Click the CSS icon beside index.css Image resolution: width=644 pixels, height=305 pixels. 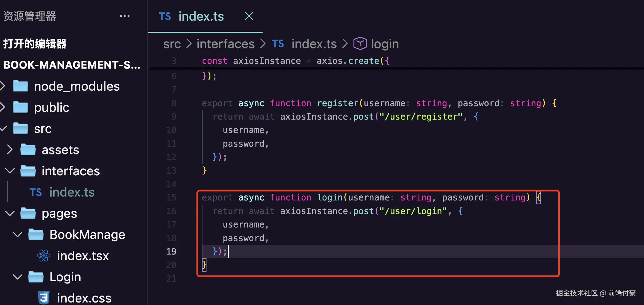point(44,297)
